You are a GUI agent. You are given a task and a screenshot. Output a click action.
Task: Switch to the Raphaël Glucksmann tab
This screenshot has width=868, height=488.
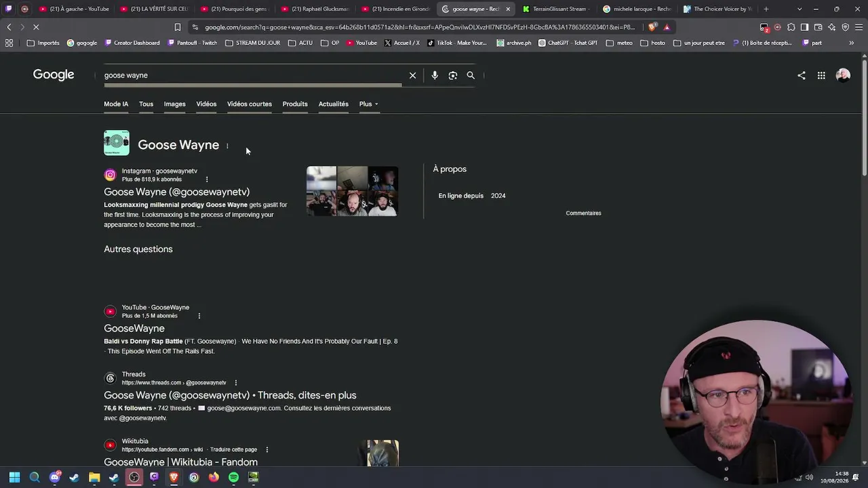point(315,9)
